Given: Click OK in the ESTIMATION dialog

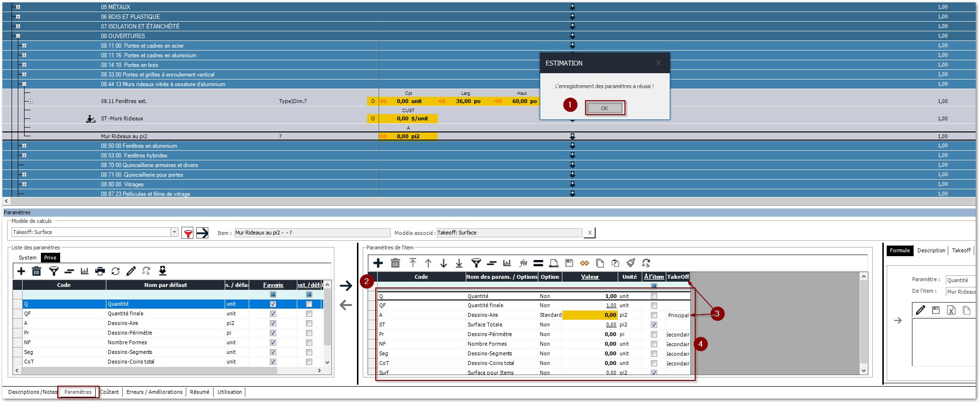Looking at the screenshot, I should click(604, 108).
